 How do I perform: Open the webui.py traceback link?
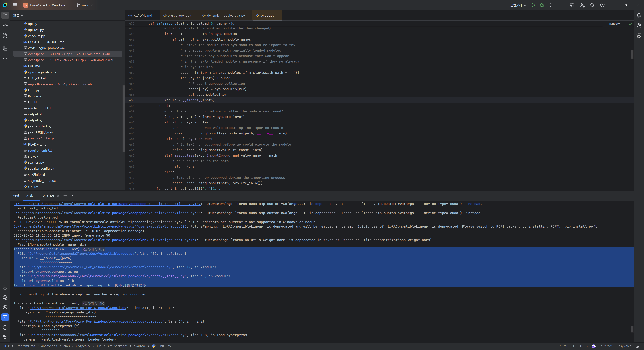pos(78,308)
